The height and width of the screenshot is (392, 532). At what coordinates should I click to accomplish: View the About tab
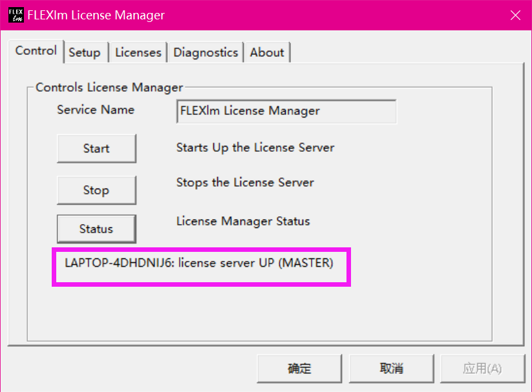(266, 52)
